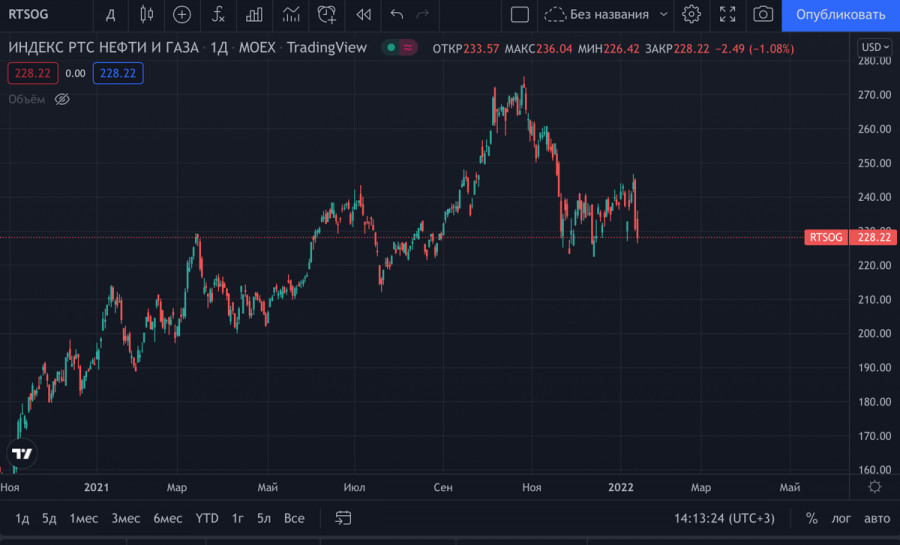Click the 2021 label on the time axis
This screenshot has height=545, width=900.
click(96, 487)
